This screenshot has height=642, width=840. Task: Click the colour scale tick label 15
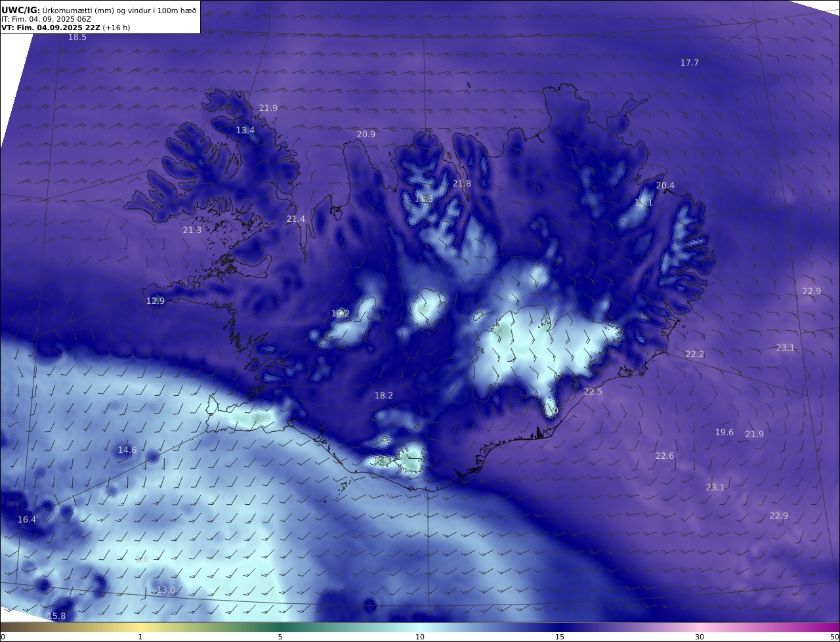click(x=560, y=637)
